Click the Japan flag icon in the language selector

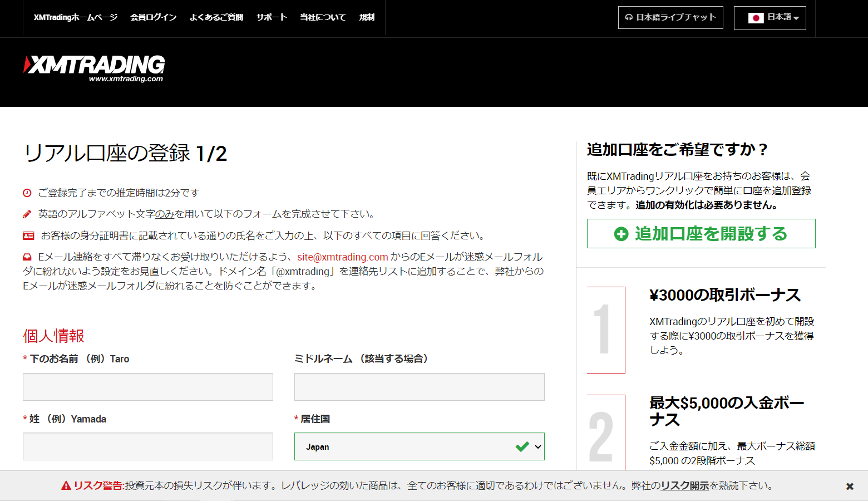point(756,17)
